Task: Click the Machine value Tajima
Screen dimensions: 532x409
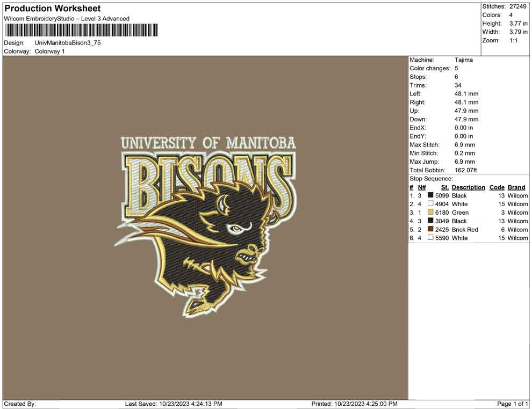Action: tap(463, 60)
